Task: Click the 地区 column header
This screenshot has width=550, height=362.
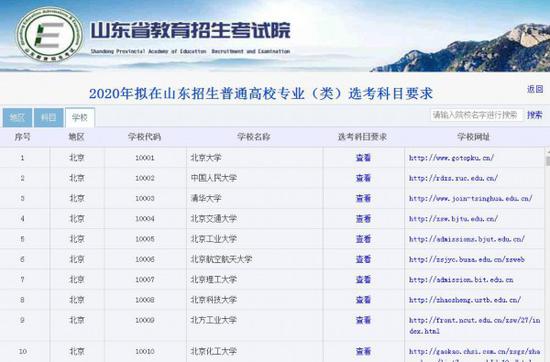Action: coord(76,137)
